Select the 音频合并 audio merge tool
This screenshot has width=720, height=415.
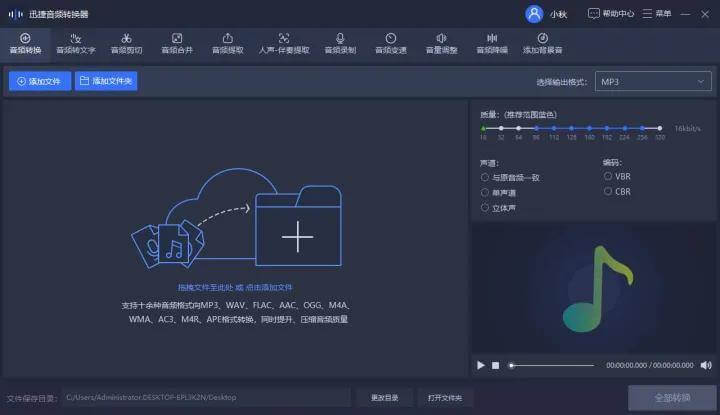[x=177, y=44]
